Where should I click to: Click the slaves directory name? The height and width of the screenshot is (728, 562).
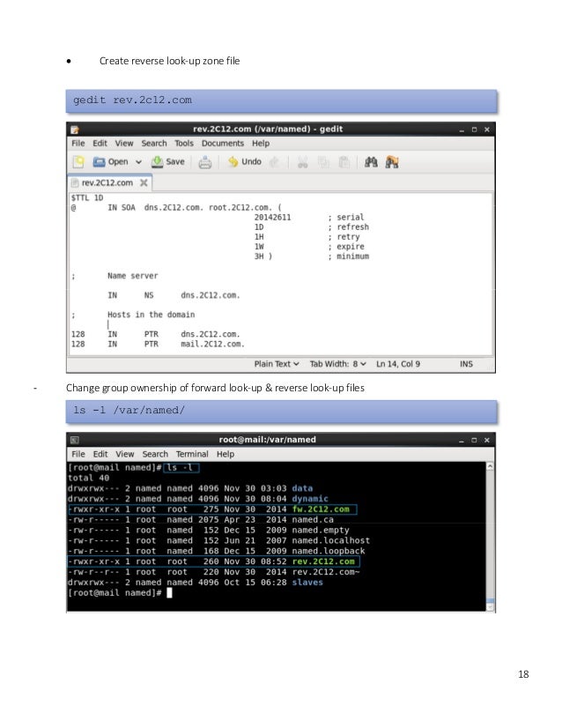pos(307,583)
